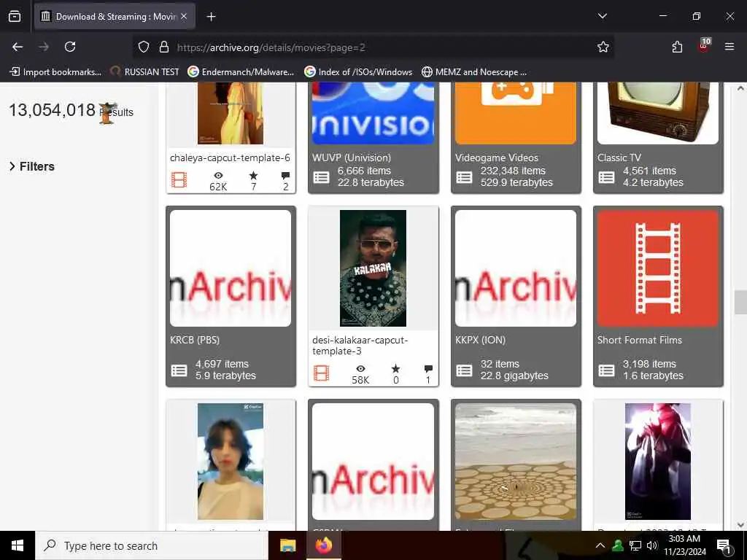The height and width of the screenshot is (560, 747).
Task: Click the reviews comment icon on desi-kalakaar card
Action: click(428, 368)
